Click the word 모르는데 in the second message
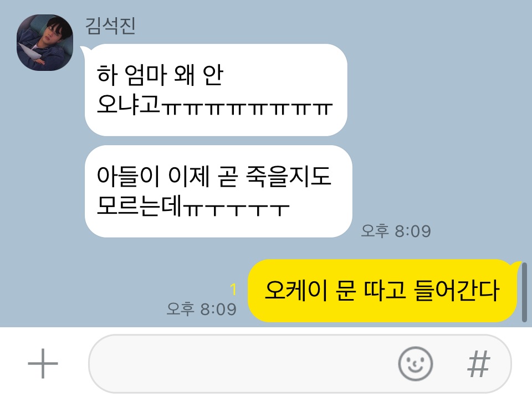This screenshot has height=407, width=532. point(139,205)
